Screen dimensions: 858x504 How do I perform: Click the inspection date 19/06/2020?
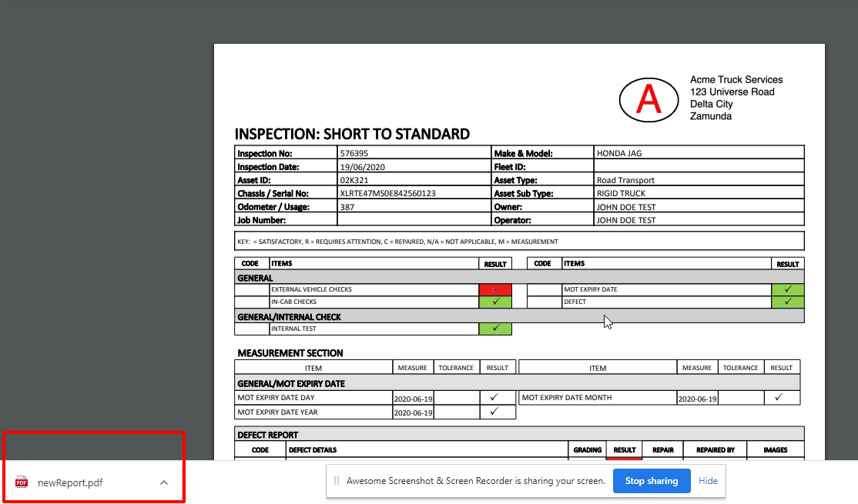click(x=362, y=167)
